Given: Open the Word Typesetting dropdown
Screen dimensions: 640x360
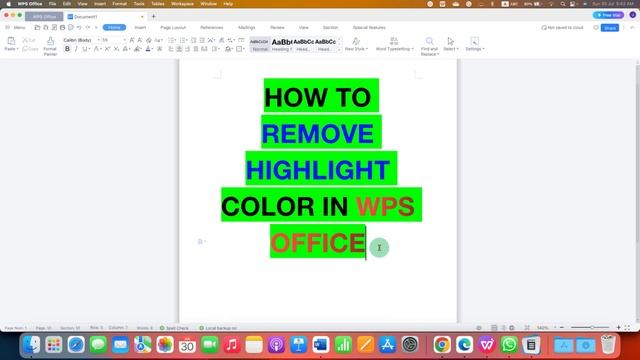Looking at the screenshot, I should pyautogui.click(x=394, y=44).
